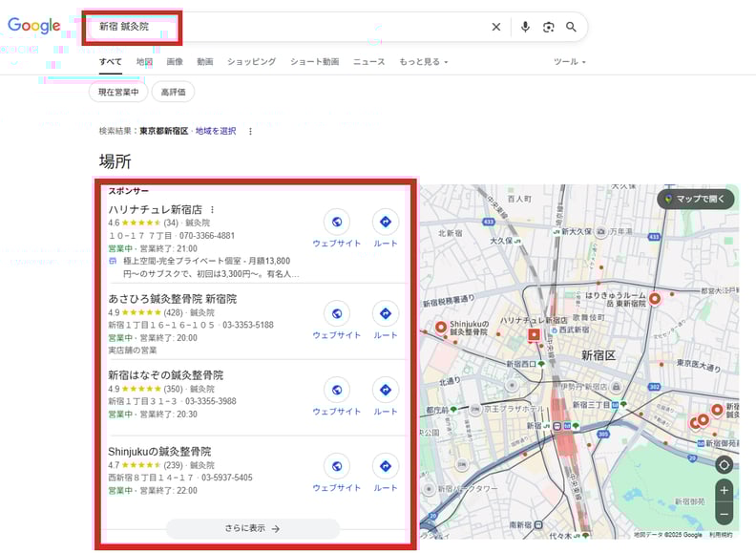Open the ハリナチュレ新宿店 listing title

(x=156, y=209)
